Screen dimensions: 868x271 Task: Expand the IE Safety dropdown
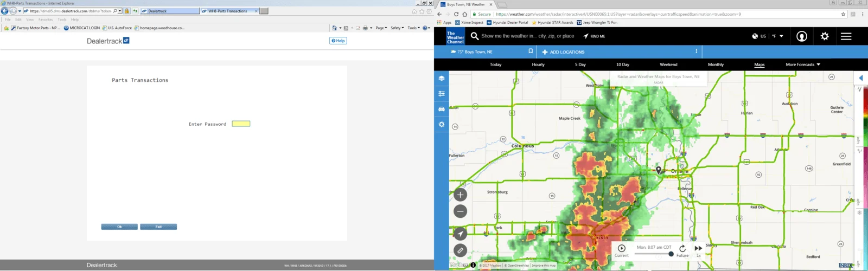[397, 28]
